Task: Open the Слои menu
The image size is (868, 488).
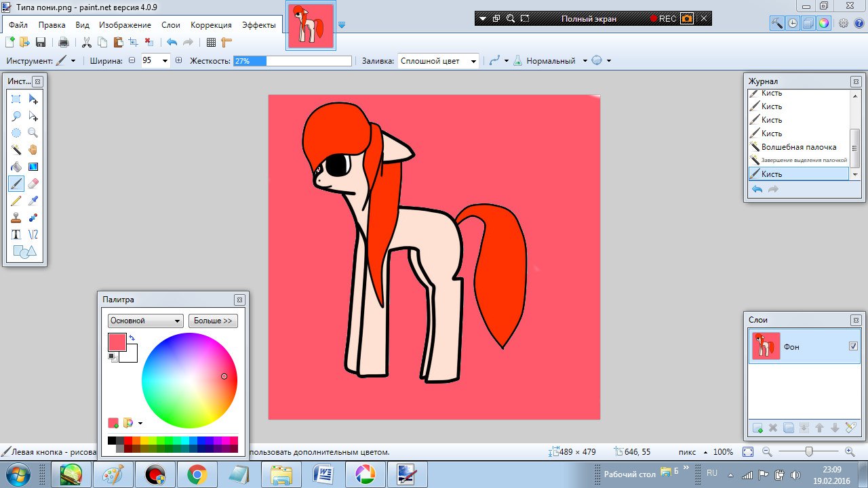Action: point(171,24)
